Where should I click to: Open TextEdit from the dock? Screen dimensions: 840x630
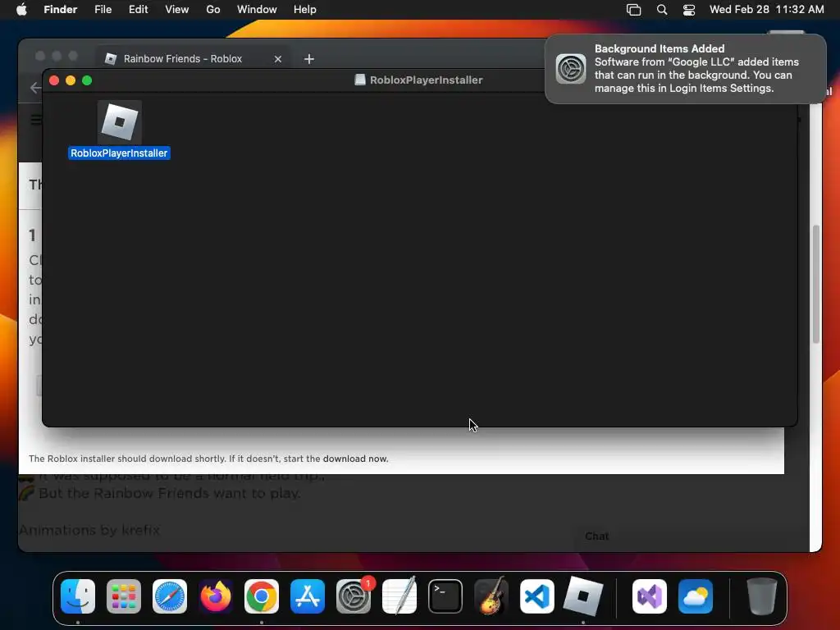coord(399,596)
